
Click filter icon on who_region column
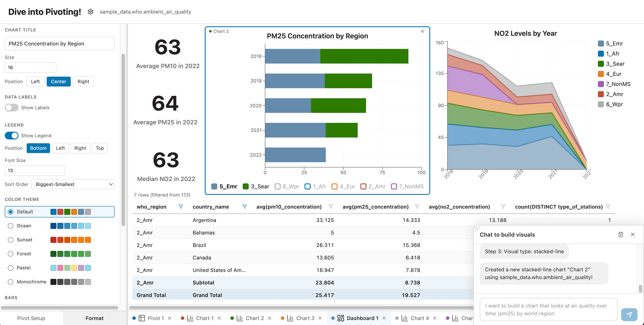181,207
